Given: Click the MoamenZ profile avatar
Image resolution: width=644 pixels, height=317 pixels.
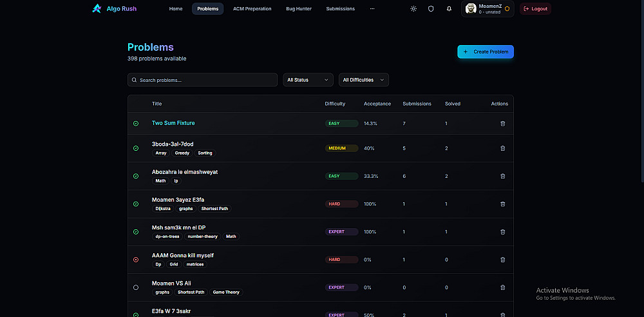Looking at the screenshot, I should coord(471,8).
